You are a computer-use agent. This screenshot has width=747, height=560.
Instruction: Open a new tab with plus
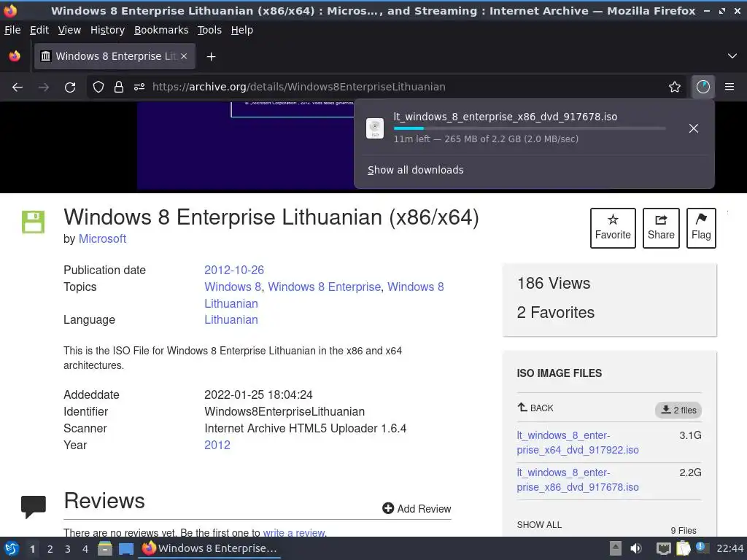pyautogui.click(x=211, y=57)
